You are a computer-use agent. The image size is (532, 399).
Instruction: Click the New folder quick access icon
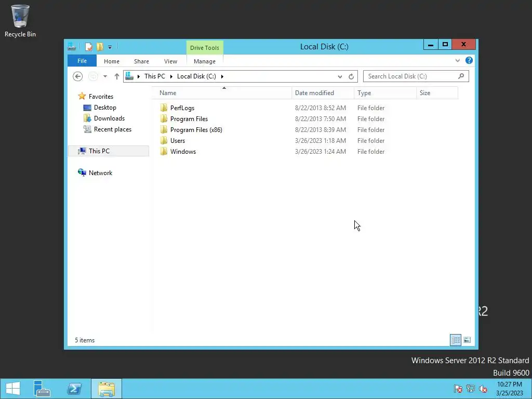(x=100, y=47)
